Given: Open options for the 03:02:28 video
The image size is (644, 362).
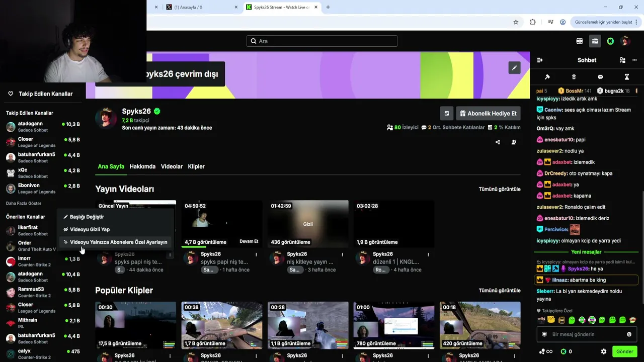Looking at the screenshot, I should (428, 254).
